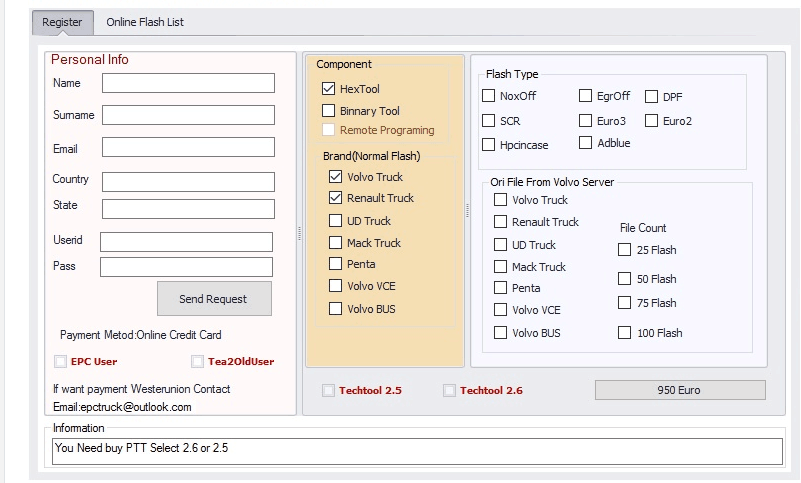Uncheck Volvo Truck under Brand(Normal Flash)
The width and height of the screenshot is (801, 483).
(336, 177)
